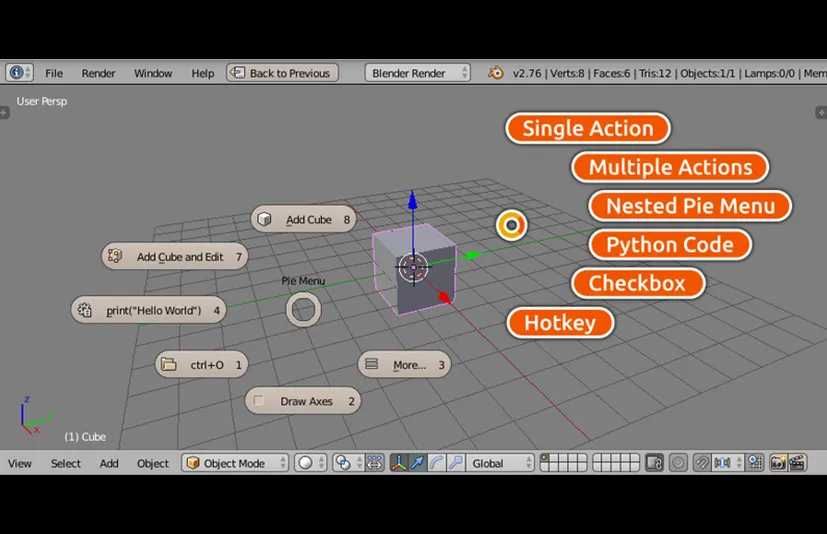The width and height of the screenshot is (827, 534).
Task: Open the viewport shading sphere dropdown
Action: [311, 463]
